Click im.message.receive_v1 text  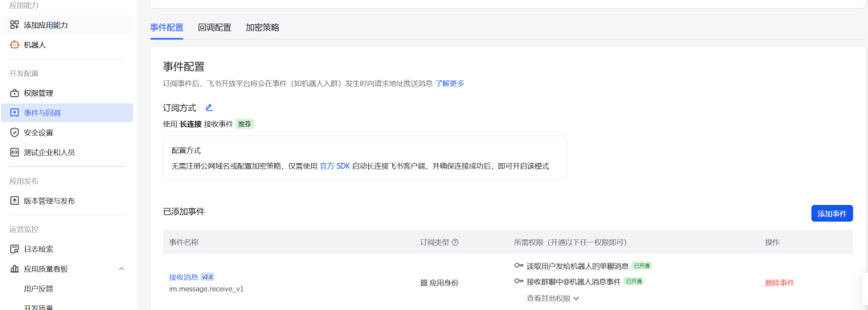pyautogui.click(x=207, y=288)
